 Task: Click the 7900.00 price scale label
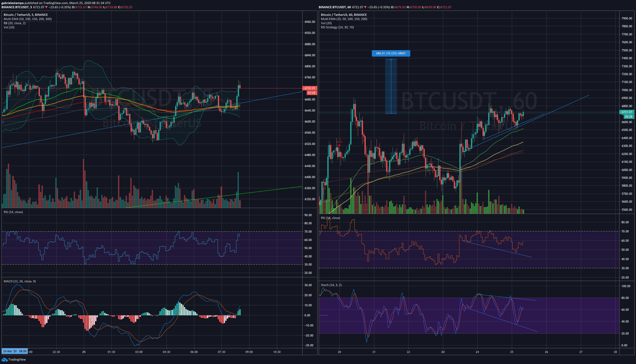[x=627, y=19]
